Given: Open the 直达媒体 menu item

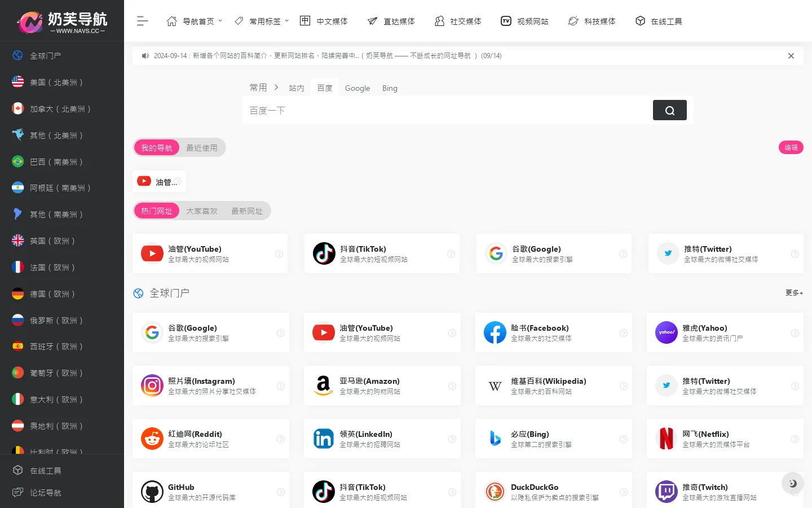Looking at the screenshot, I should coord(391,21).
